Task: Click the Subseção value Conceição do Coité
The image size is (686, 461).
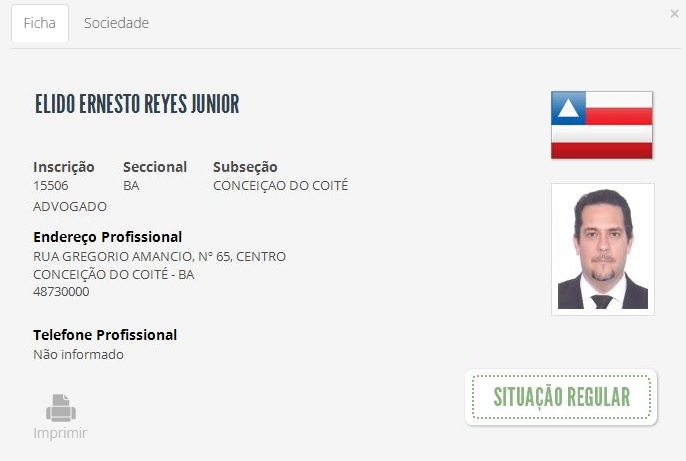Action: pos(280,186)
